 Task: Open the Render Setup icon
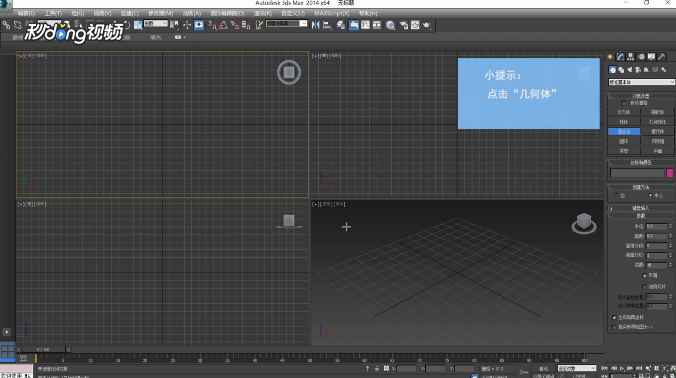click(x=404, y=25)
